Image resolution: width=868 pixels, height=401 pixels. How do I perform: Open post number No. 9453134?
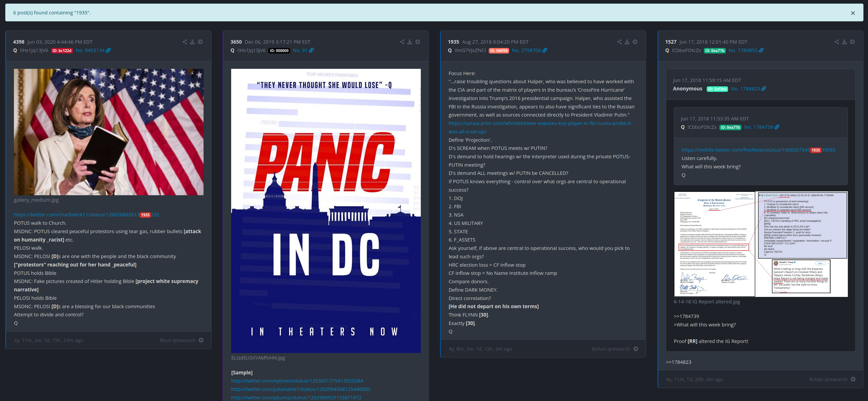pyautogui.click(x=90, y=50)
